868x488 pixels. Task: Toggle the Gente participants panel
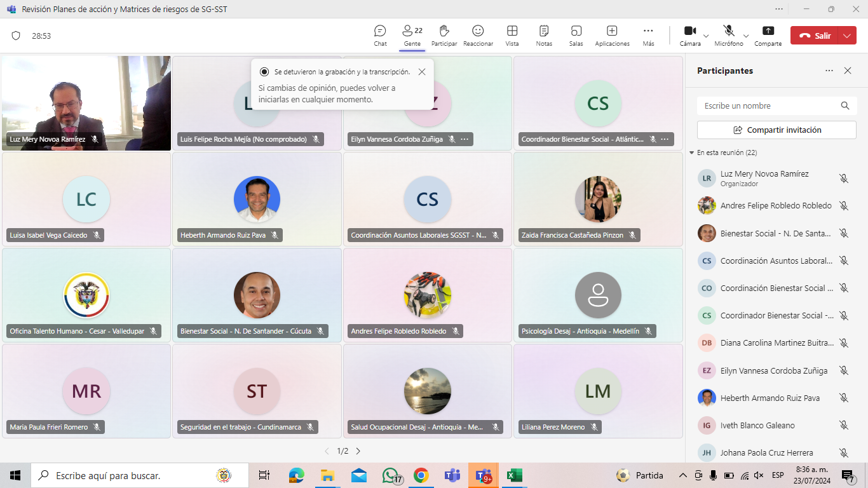(x=412, y=36)
